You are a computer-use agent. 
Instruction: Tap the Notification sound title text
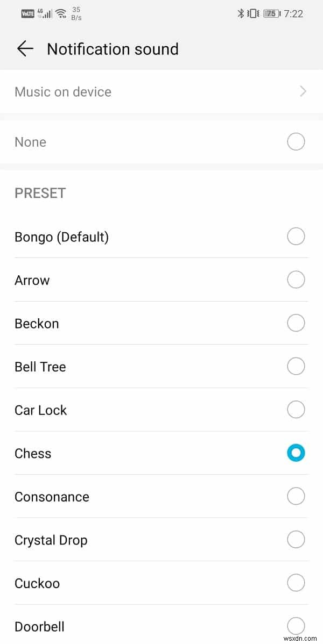click(113, 49)
